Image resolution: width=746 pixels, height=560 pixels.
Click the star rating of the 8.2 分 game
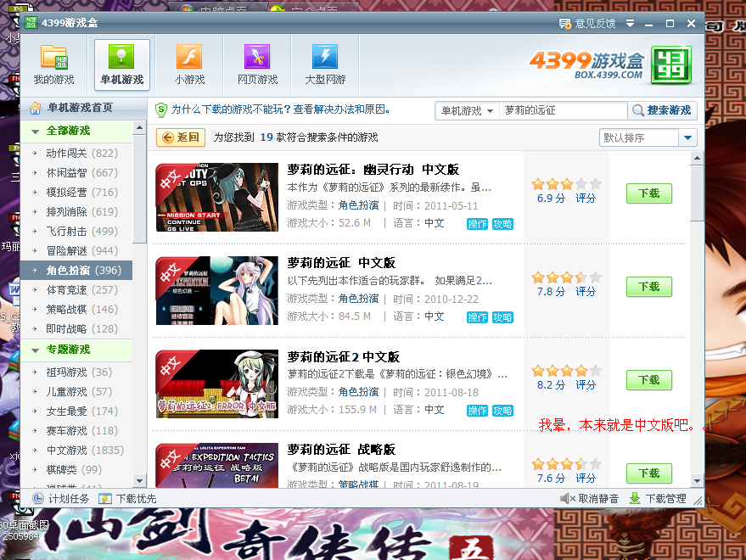567,371
